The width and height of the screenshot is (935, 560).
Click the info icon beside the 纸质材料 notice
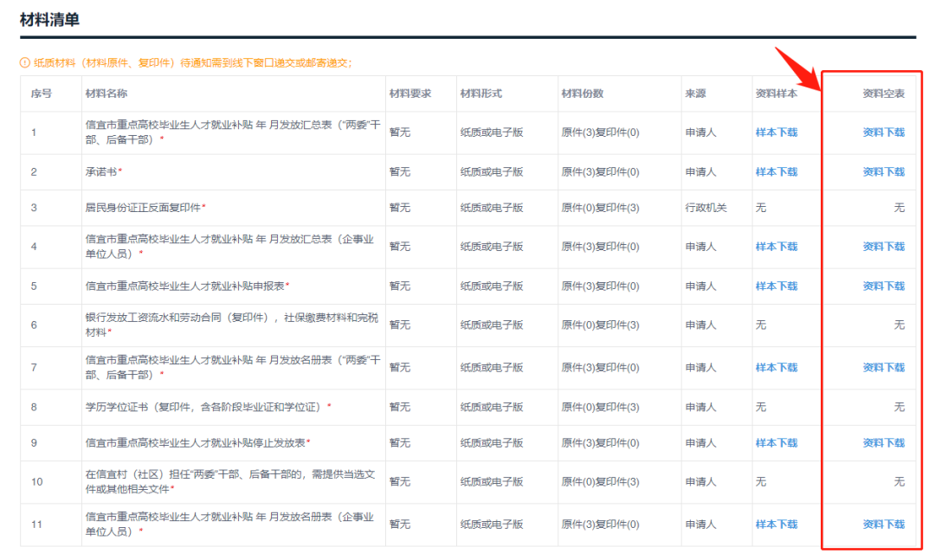25,62
